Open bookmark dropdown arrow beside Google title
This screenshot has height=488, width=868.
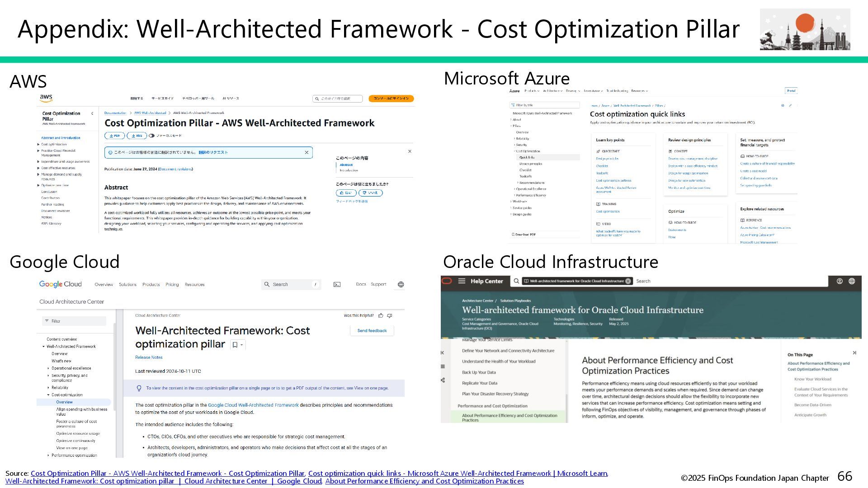pos(242,345)
